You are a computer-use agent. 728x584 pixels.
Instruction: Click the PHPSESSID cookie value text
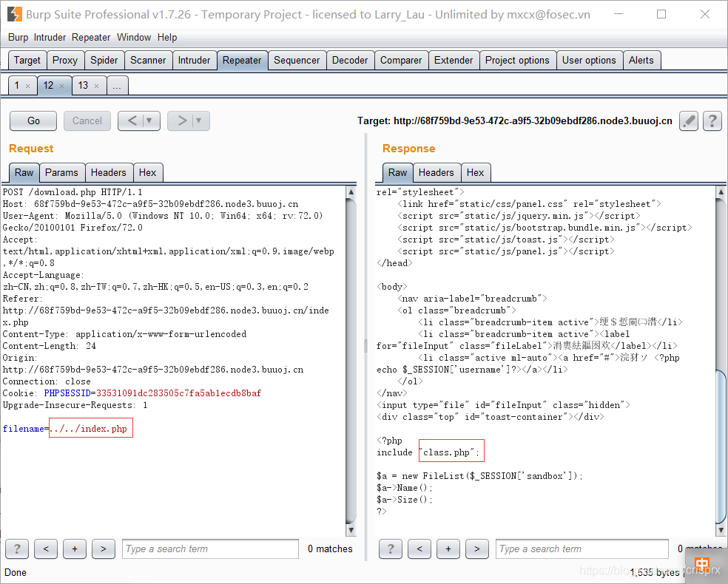tap(179, 393)
